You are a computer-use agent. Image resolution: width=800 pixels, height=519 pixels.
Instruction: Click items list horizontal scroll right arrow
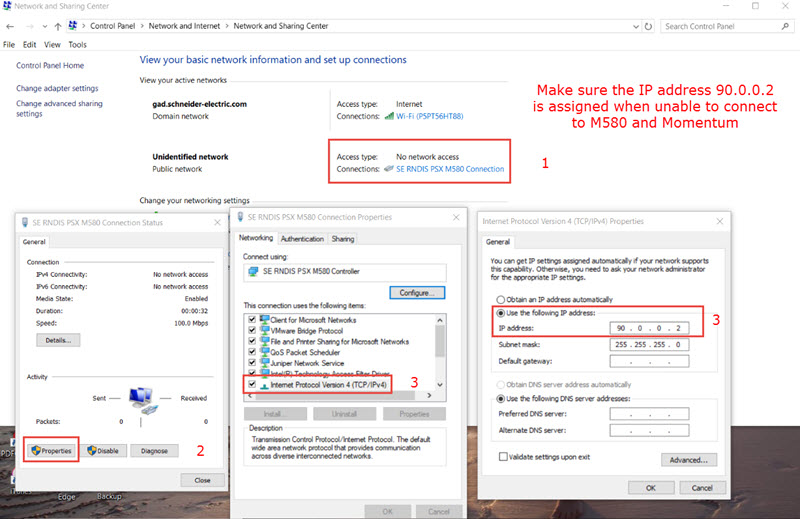pos(429,396)
